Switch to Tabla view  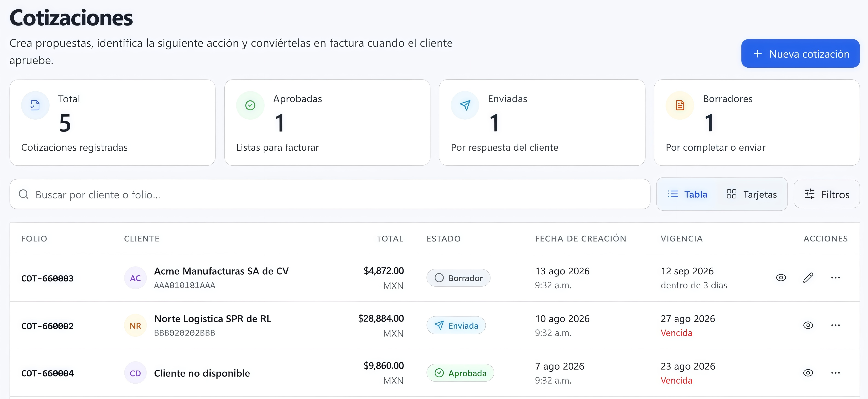click(x=688, y=194)
